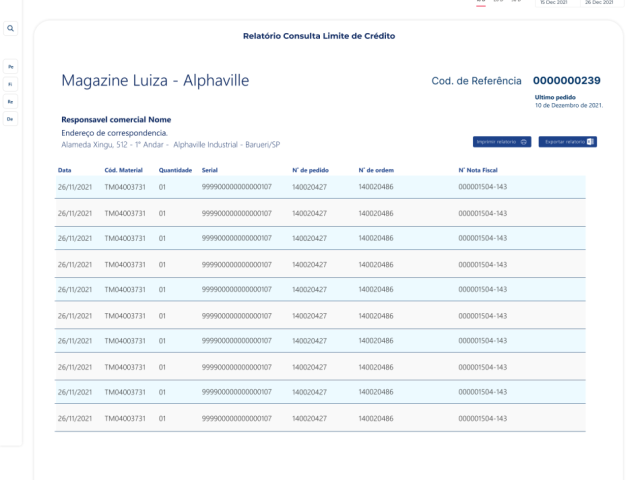Sort by the Data column header
Screen dimensions: 640x480
tap(64, 170)
